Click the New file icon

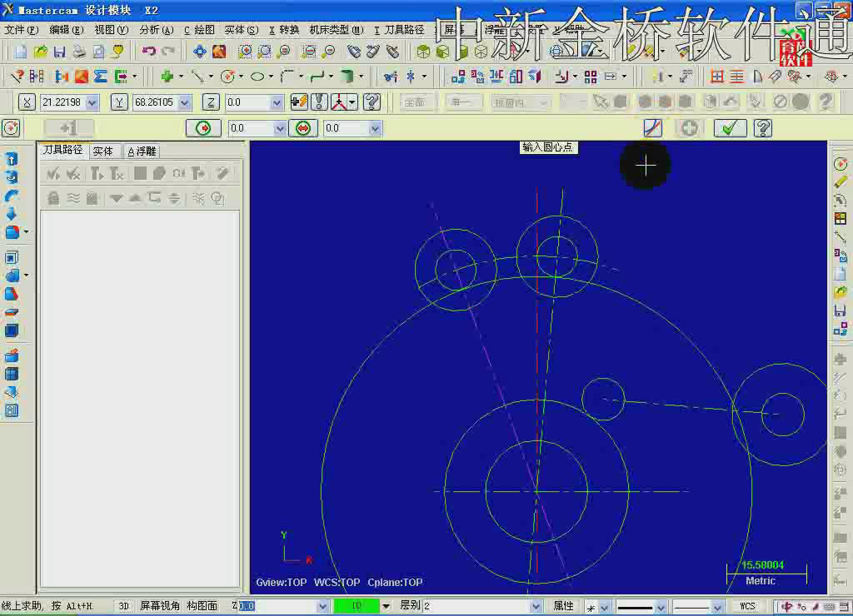tap(21, 52)
